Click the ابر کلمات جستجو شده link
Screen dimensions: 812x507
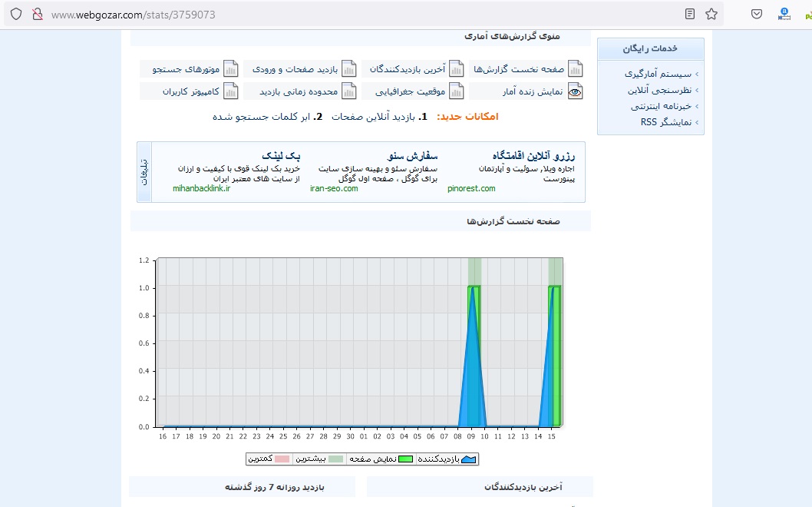(x=261, y=117)
